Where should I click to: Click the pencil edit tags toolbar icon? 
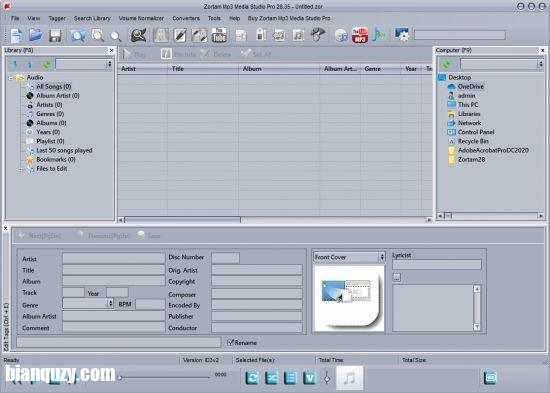[x=180, y=35]
